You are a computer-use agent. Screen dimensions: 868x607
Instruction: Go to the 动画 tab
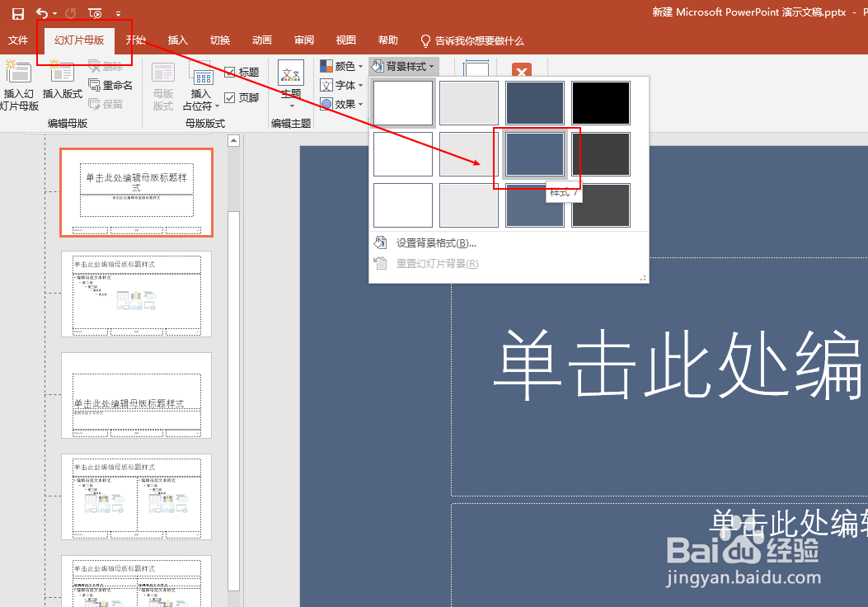(262, 40)
